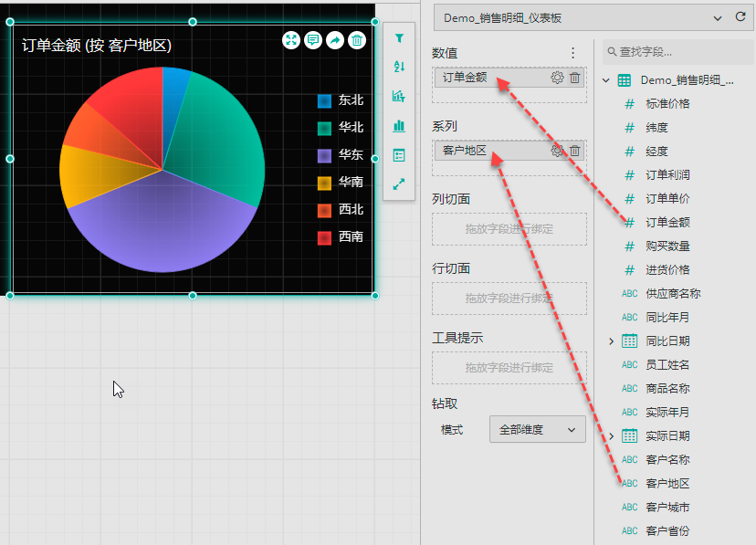Refresh the dataset with the reload icon
This screenshot has height=545, width=756.
coord(740,16)
